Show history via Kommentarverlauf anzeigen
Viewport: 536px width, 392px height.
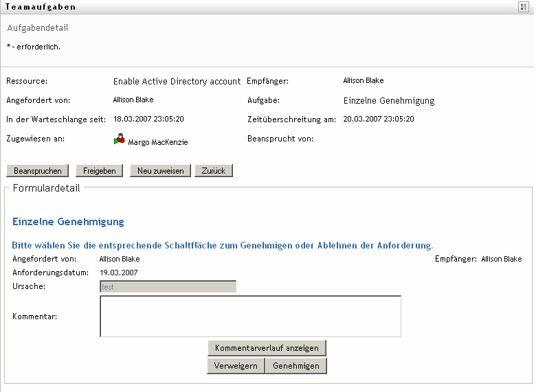pyautogui.click(x=267, y=348)
